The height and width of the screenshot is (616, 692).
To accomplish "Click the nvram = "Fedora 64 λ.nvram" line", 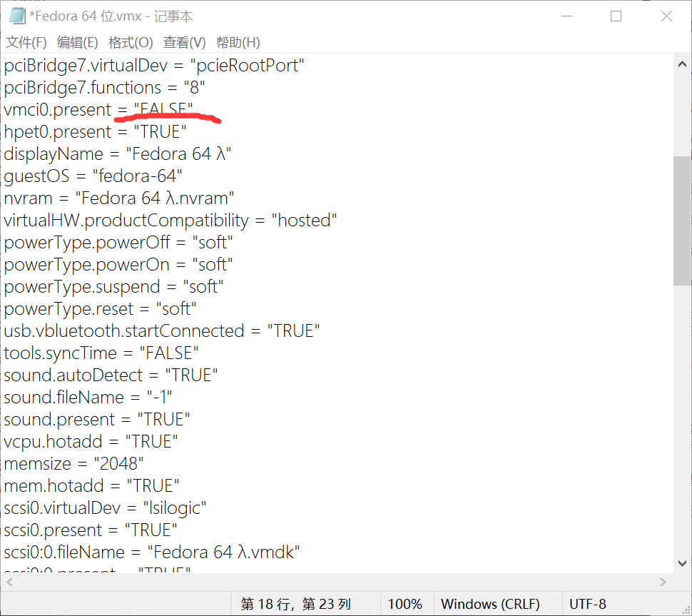I will (118, 198).
